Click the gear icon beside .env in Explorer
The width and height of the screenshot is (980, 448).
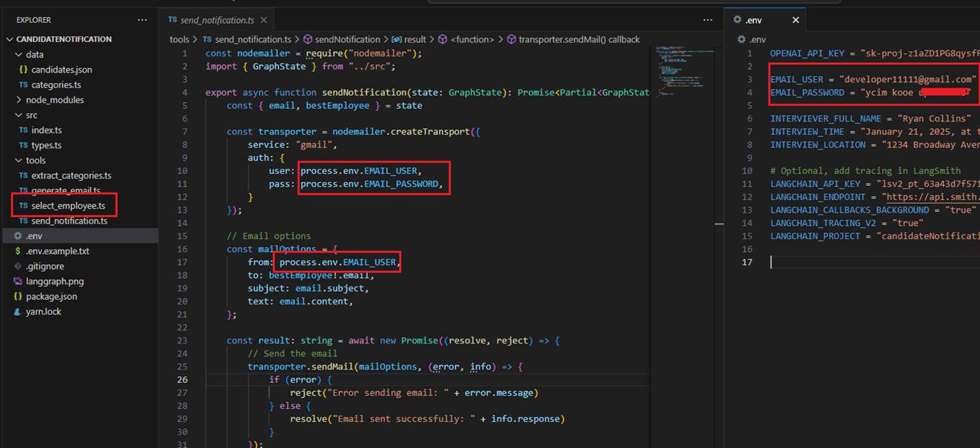tap(19, 235)
